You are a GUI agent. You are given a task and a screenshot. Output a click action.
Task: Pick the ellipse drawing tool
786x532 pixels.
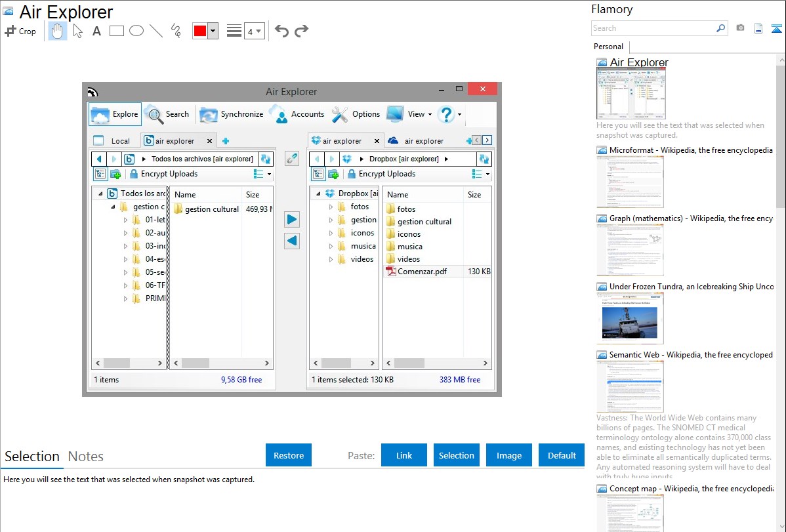pyautogui.click(x=136, y=31)
